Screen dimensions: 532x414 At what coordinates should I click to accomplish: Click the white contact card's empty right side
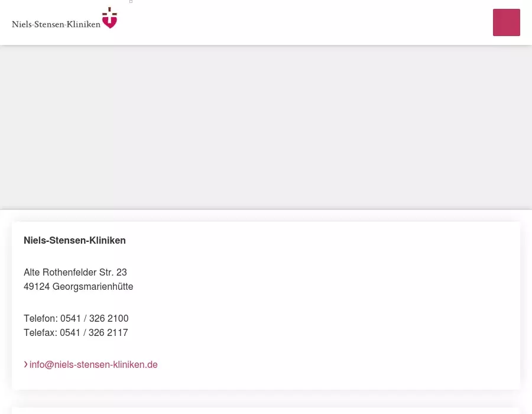coord(339,305)
